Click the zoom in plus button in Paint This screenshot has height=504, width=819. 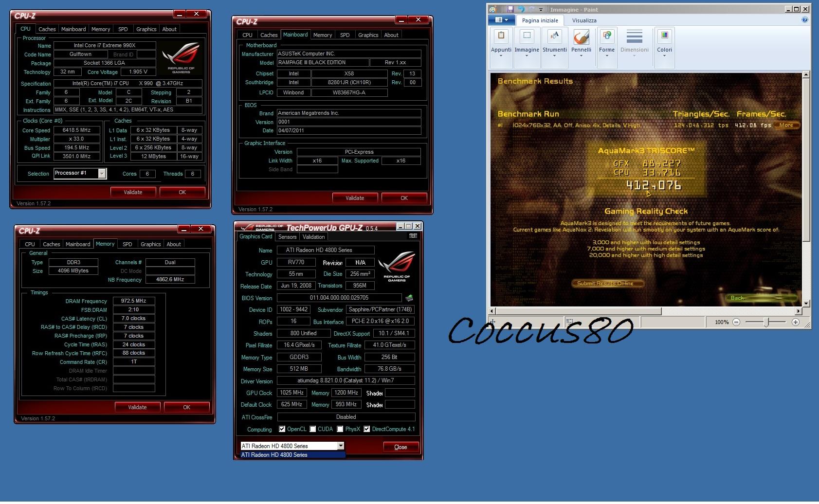click(796, 322)
